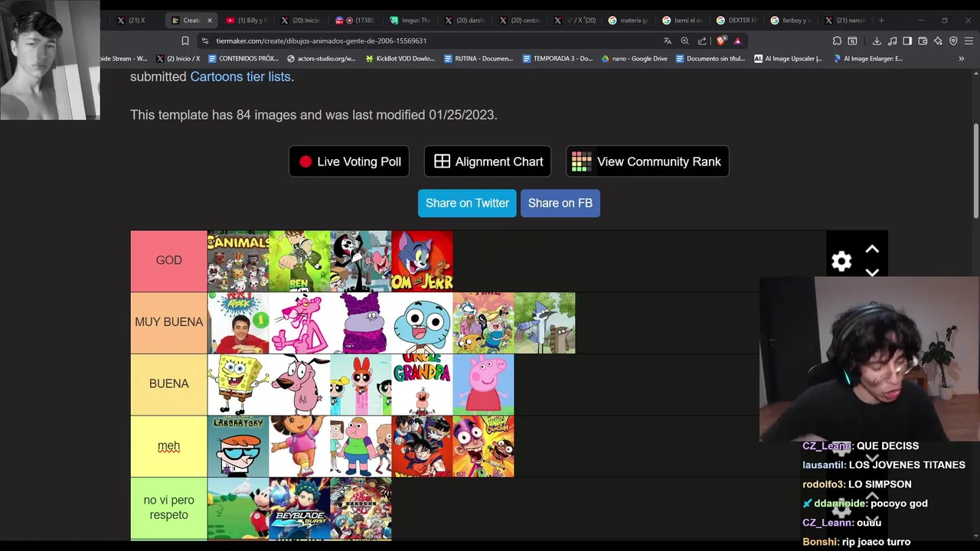Open the Brave Shields lion icon
The image size is (980, 551).
pyautogui.click(x=721, y=41)
